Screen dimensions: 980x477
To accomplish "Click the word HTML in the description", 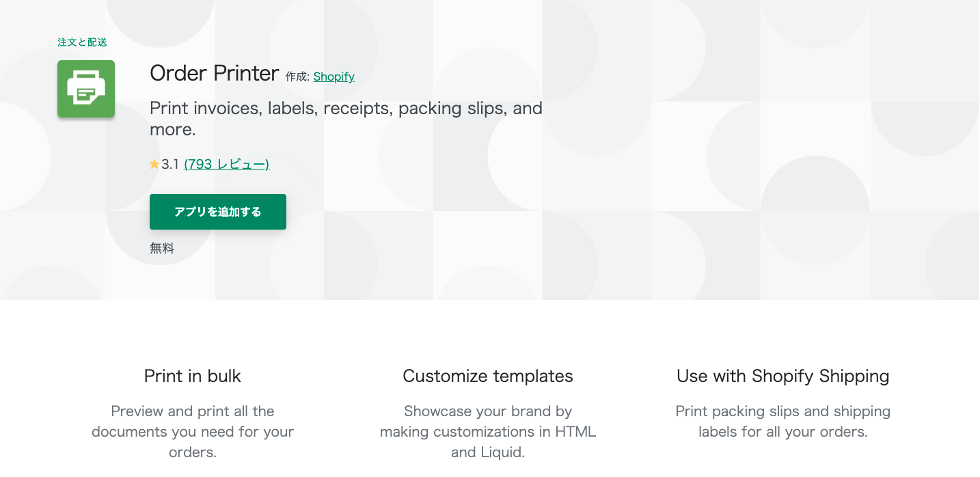I will [575, 432].
